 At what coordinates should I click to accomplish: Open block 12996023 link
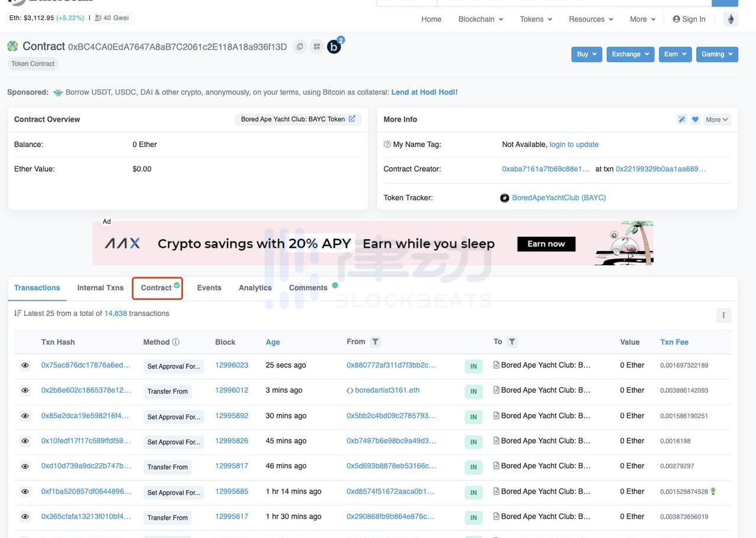click(232, 365)
